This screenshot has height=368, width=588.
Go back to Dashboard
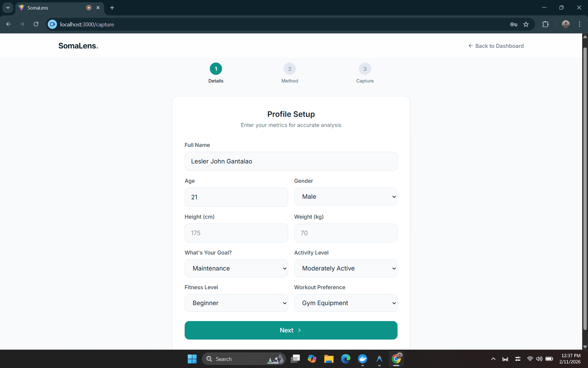click(496, 46)
